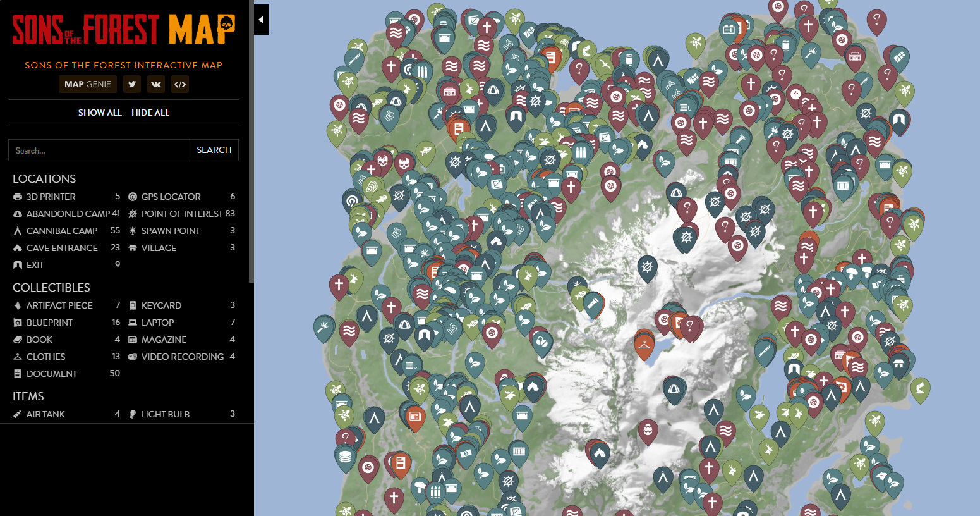Viewport: 980px width, 516px height.
Task: Toggle Video Recording markers
Action: point(181,357)
